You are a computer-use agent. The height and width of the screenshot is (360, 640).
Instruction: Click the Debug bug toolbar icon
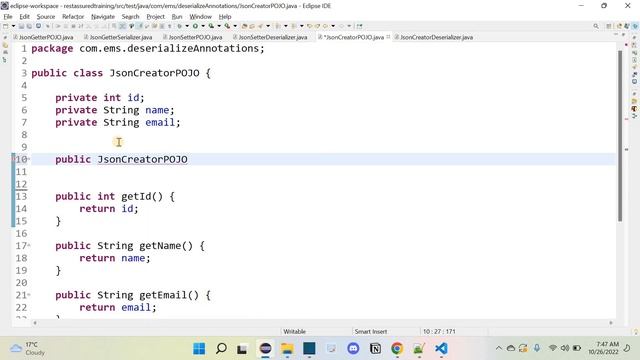[x=179, y=26]
